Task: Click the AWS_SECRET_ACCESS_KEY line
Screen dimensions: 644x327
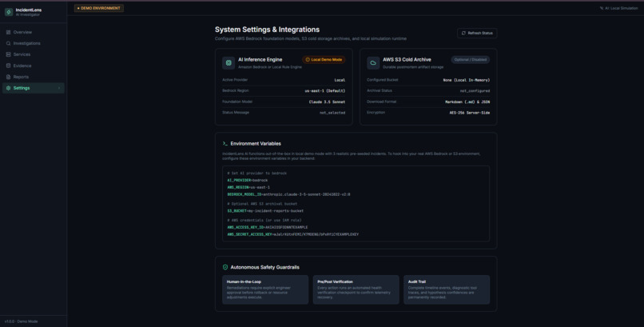Action: point(293,234)
